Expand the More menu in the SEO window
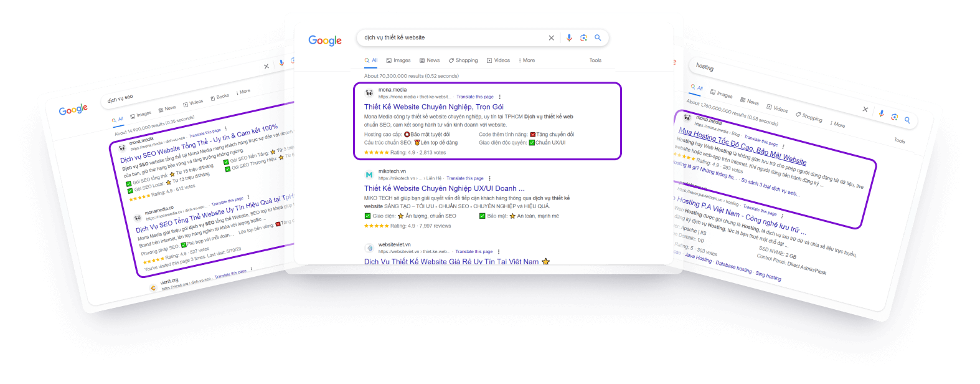The width and height of the screenshot is (980, 384). pyautogui.click(x=243, y=92)
